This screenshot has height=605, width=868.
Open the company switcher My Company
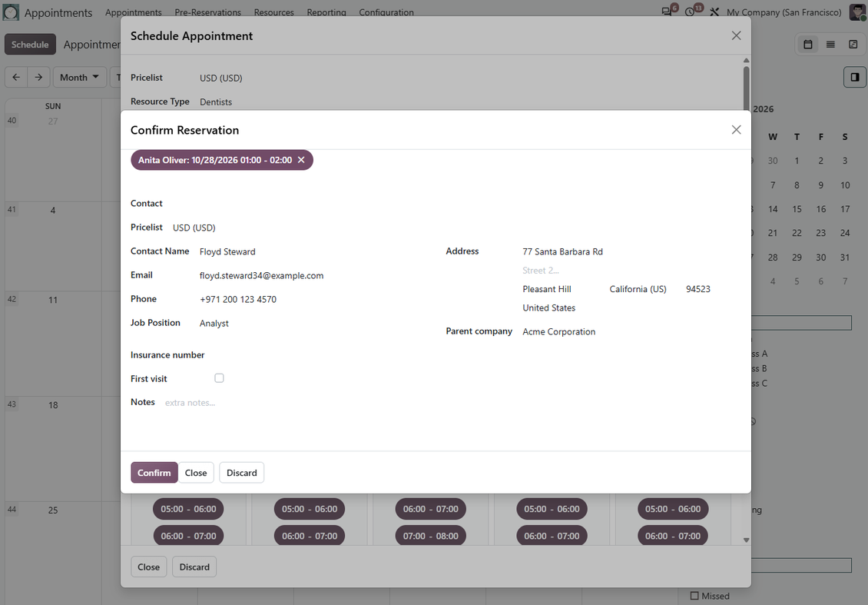tap(784, 12)
